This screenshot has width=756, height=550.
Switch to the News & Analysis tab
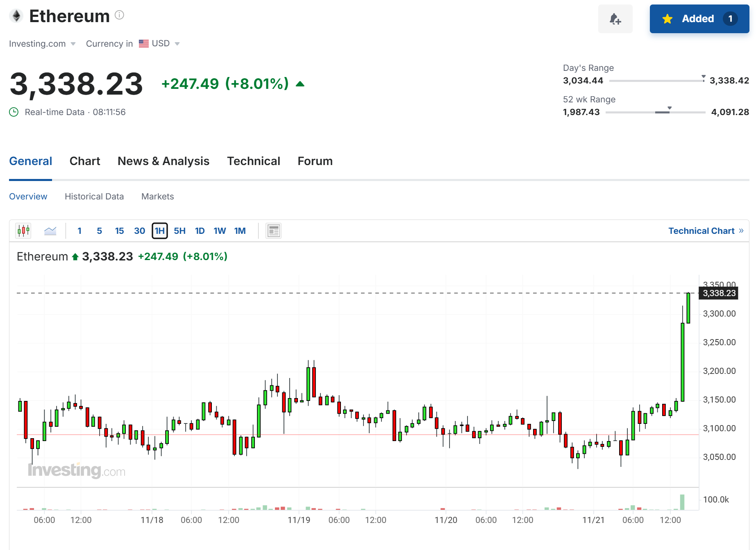point(163,161)
